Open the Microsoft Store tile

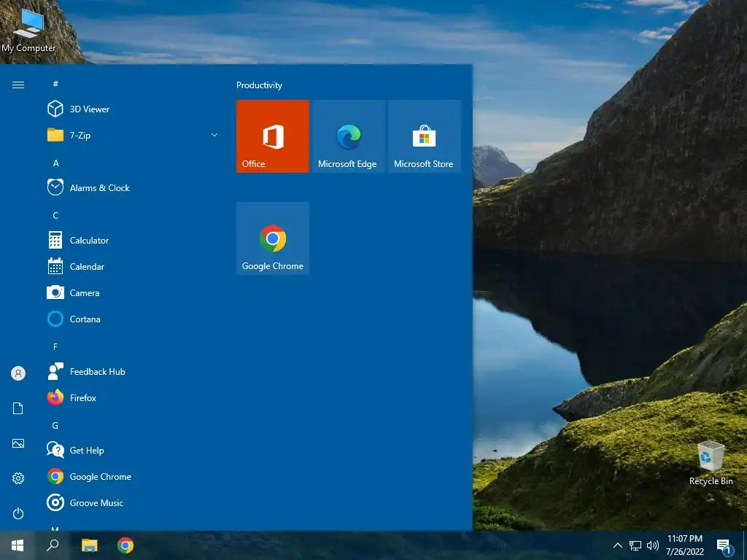(424, 136)
